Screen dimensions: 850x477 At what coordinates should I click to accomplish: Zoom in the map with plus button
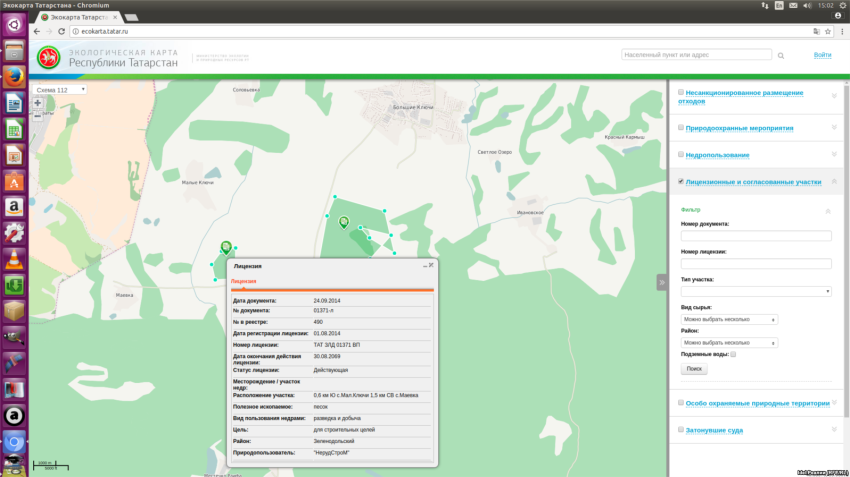[38, 103]
